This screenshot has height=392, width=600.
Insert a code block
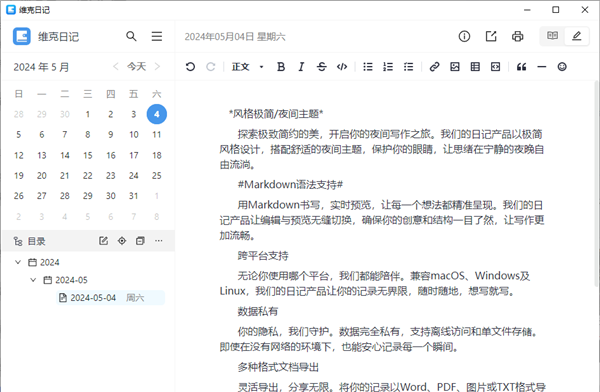(496, 67)
